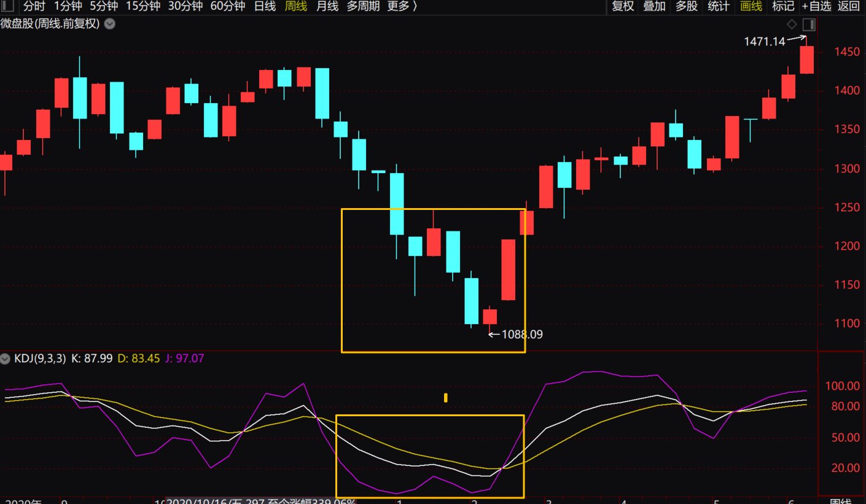Click the 1088.09 low price label
The width and height of the screenshot is (866, 504).
522,335
